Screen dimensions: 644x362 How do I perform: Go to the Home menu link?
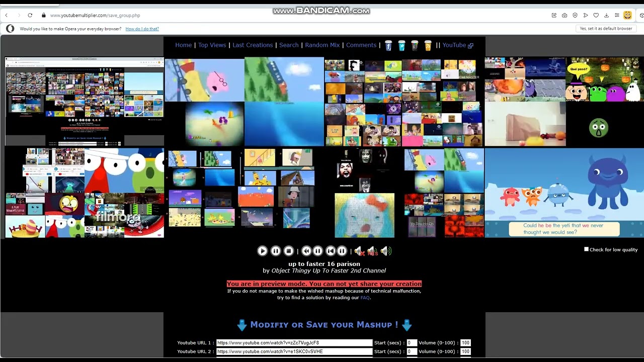click(183, 45)
